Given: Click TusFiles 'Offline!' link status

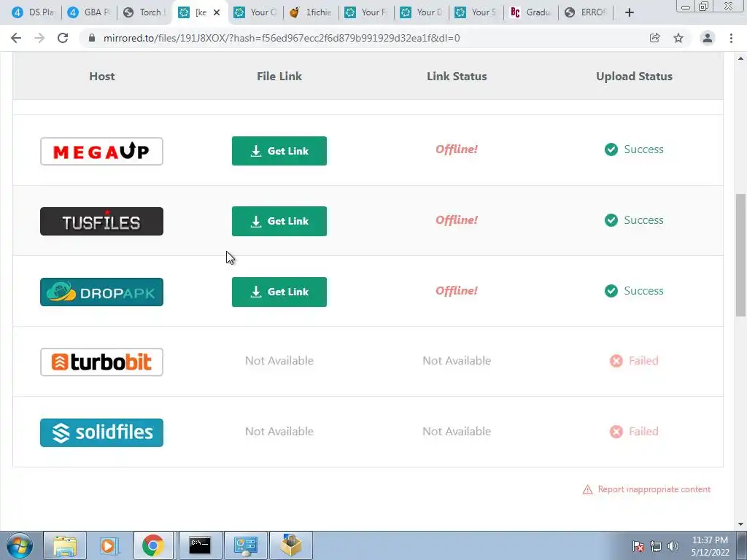Looking at the screenshot, I should [457, 220].
